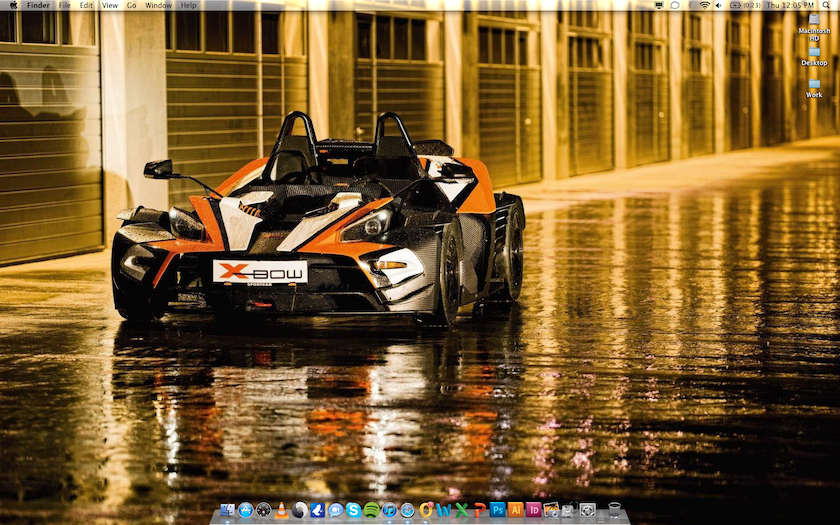
Task: Open Adobe Photoshop from the dock
Action: point(498,509)
